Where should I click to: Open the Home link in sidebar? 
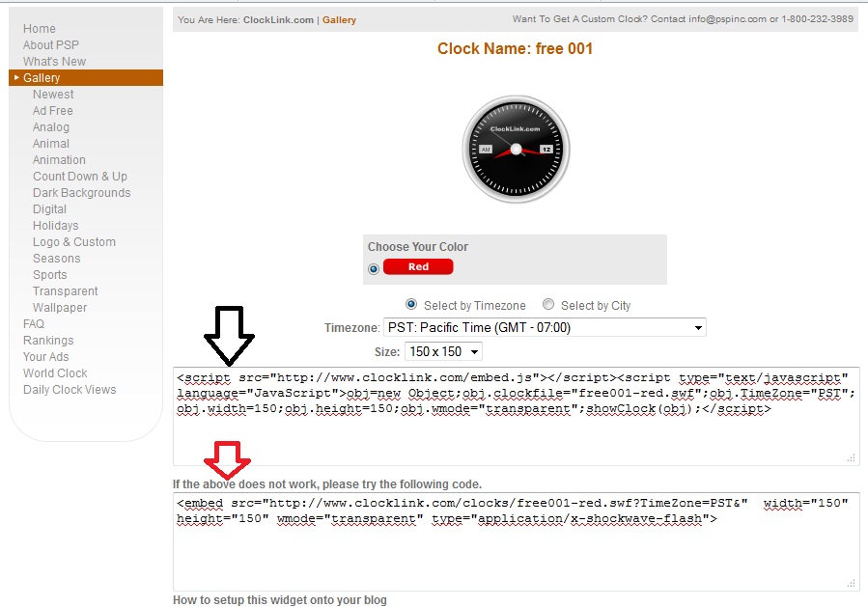pyautogui.click(x=40, y=29)
